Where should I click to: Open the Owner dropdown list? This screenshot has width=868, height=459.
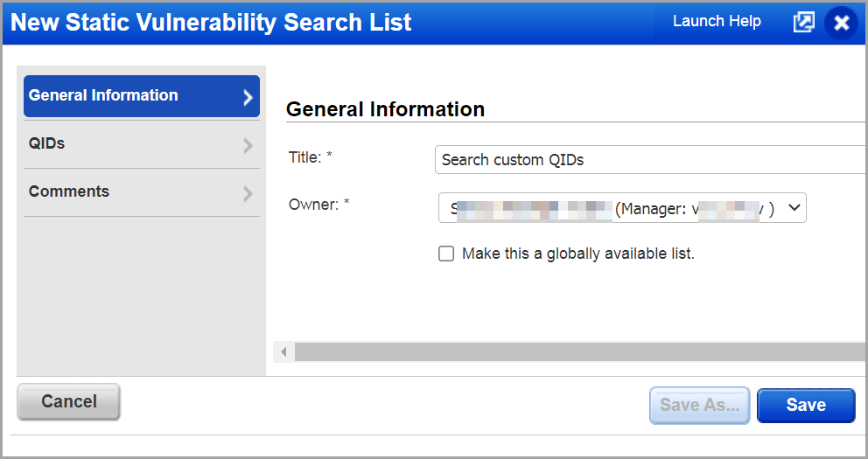(x=621, y=208)
